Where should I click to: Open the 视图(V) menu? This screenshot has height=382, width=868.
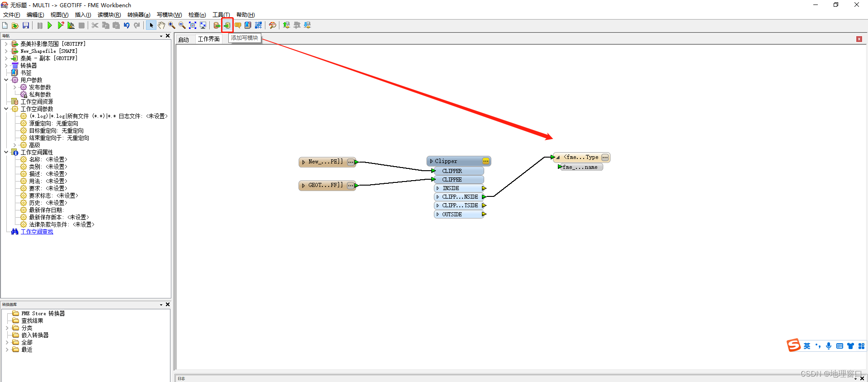tap(59, 15)
